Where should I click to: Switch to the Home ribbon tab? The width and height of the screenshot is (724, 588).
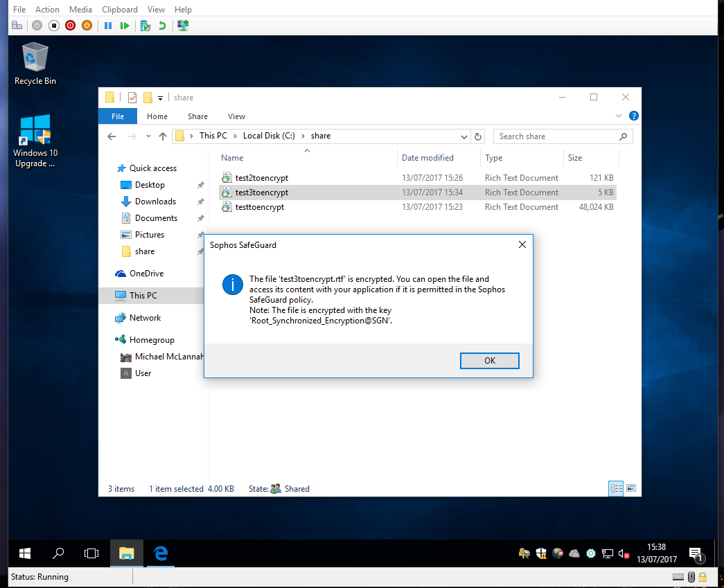tap(157, 116)
